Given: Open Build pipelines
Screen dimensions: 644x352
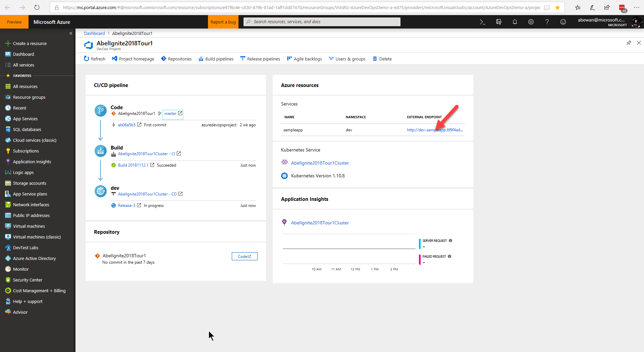Looking at the screenshot, I should tap(216, 59).
